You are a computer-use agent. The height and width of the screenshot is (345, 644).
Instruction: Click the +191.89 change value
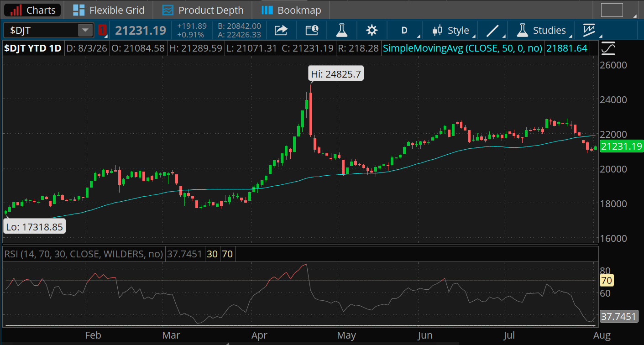click(x=192, y=26)
